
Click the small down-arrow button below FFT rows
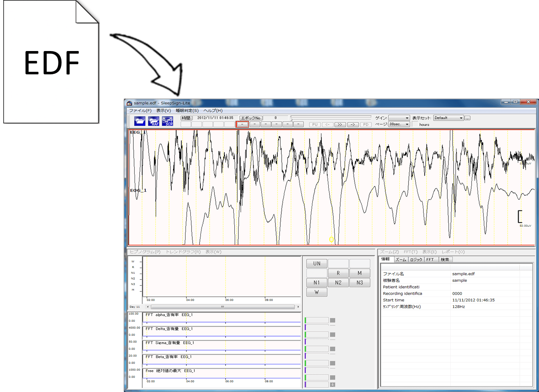[x=332, y=385]
